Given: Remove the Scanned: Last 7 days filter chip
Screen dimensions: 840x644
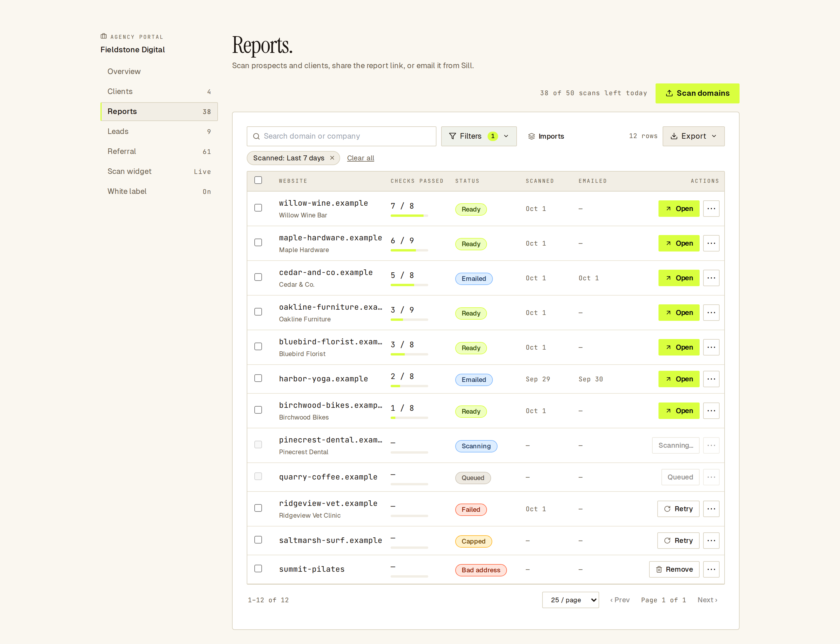Looking at the screenshot, I should (332, 158).
